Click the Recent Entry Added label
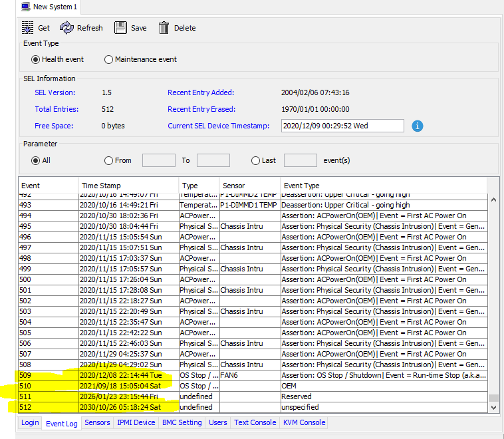The width and height of the screenshot is (504, 439). [x=201, y=92]
